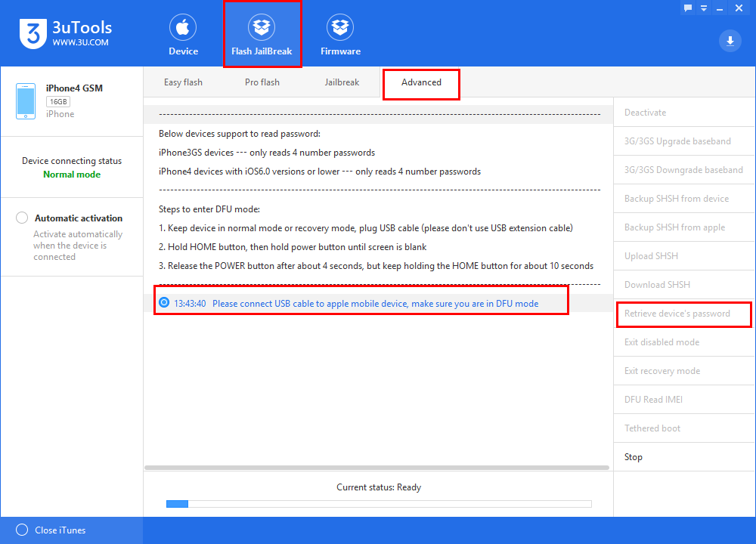Viewport: 756px width, 544px height.
Task: Click the progress bar under Current status
Action: pyautogui.click(x=378, y=504)
